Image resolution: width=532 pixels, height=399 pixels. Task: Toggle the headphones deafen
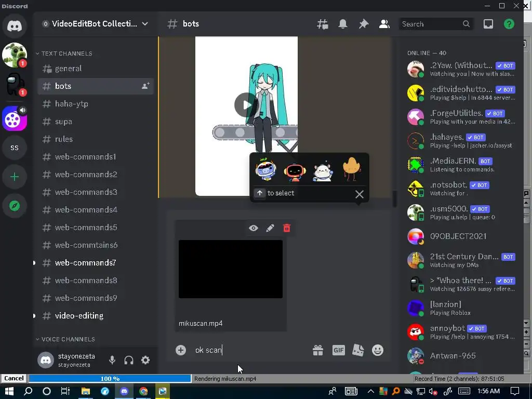pos(129,360)
